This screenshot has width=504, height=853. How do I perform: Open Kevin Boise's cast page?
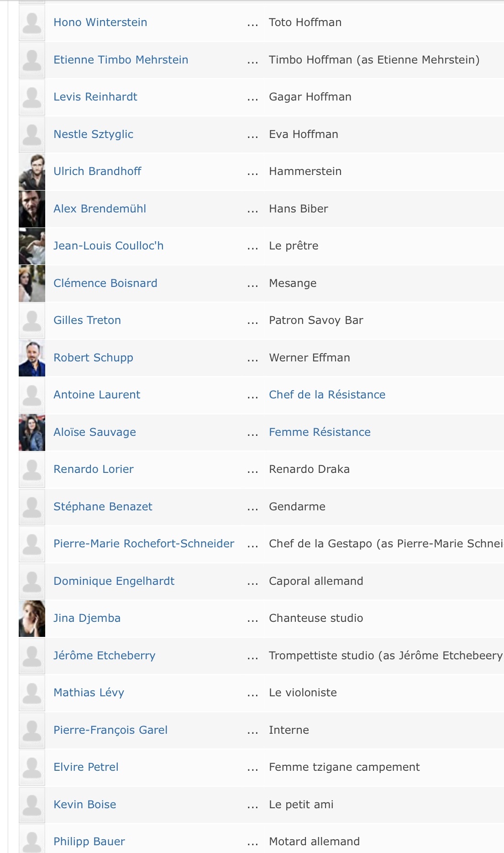[85, 805]
